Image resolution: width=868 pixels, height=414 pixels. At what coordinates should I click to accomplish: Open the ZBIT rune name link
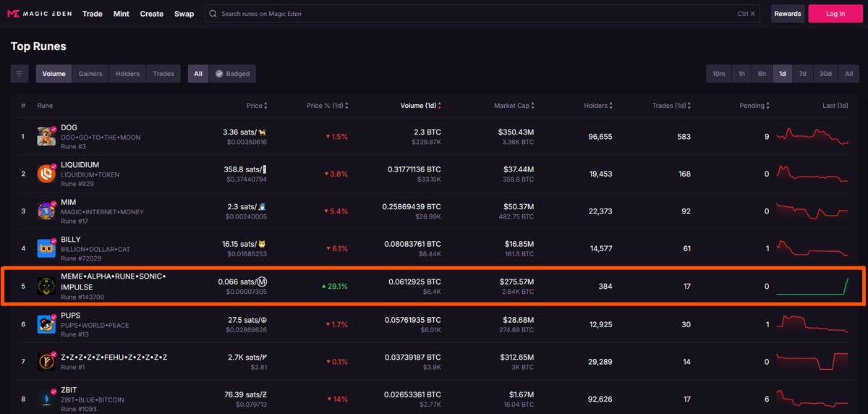(69, 390)
